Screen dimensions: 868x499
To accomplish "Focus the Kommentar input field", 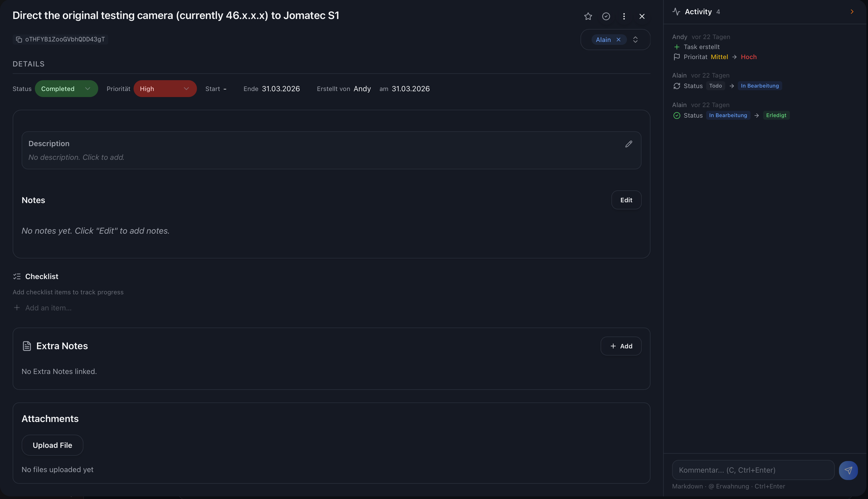I will click(753, 470).
